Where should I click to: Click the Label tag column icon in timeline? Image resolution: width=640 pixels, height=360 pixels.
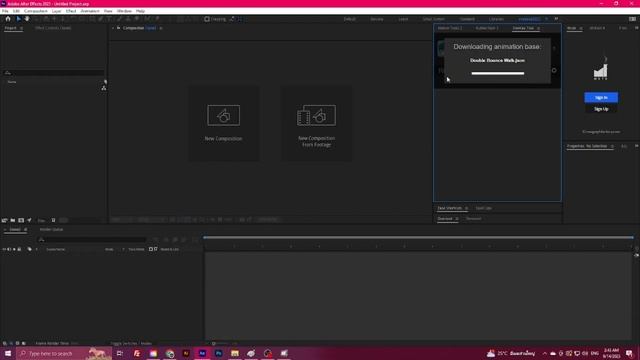[29, 249]
